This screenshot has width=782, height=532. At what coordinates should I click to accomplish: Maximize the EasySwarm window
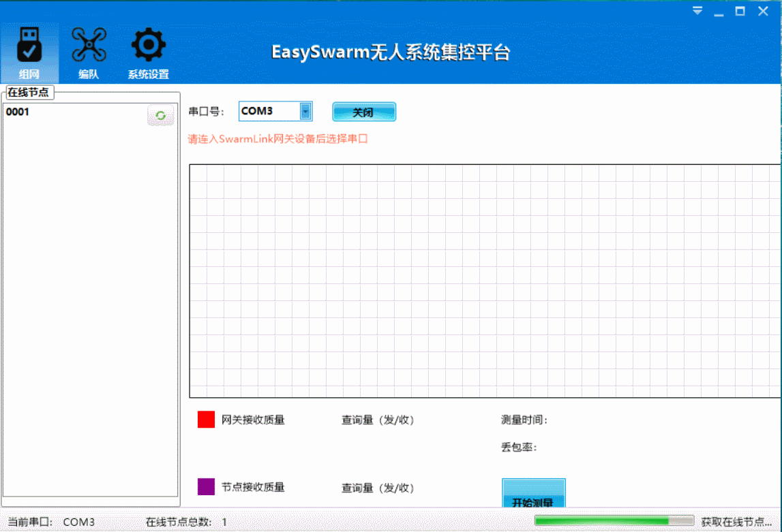[x=740, y=12]
